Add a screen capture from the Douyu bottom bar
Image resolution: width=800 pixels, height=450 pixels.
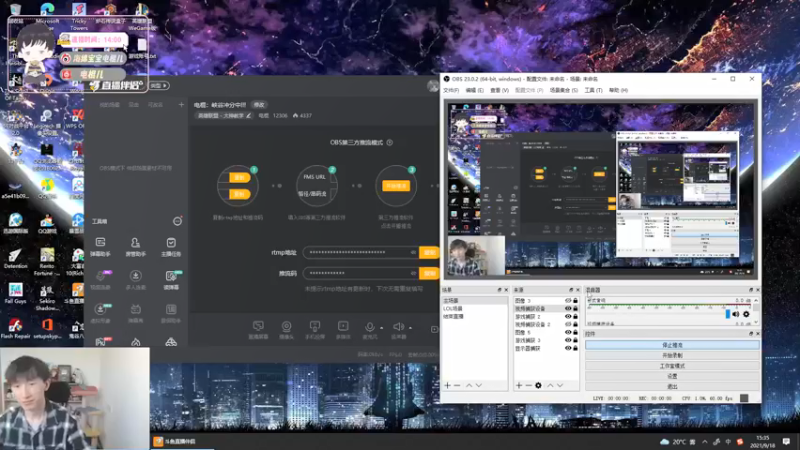click(x=258, y=329)
